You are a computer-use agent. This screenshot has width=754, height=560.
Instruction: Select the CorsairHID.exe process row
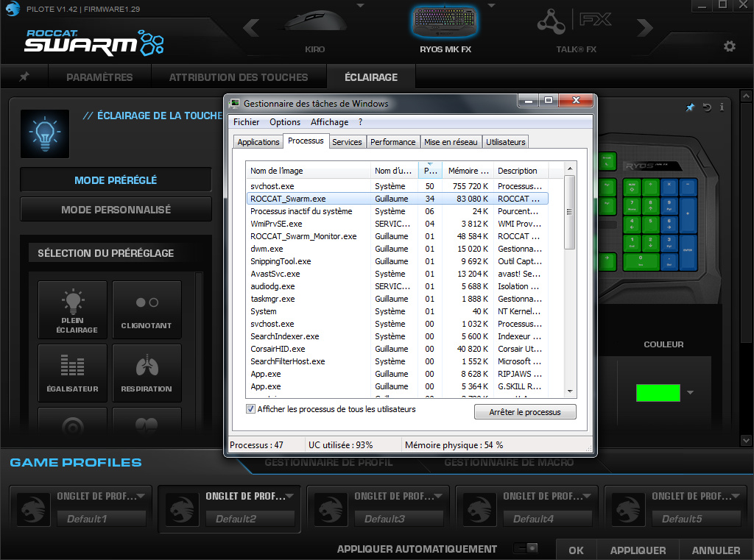[x=397, y=349]
